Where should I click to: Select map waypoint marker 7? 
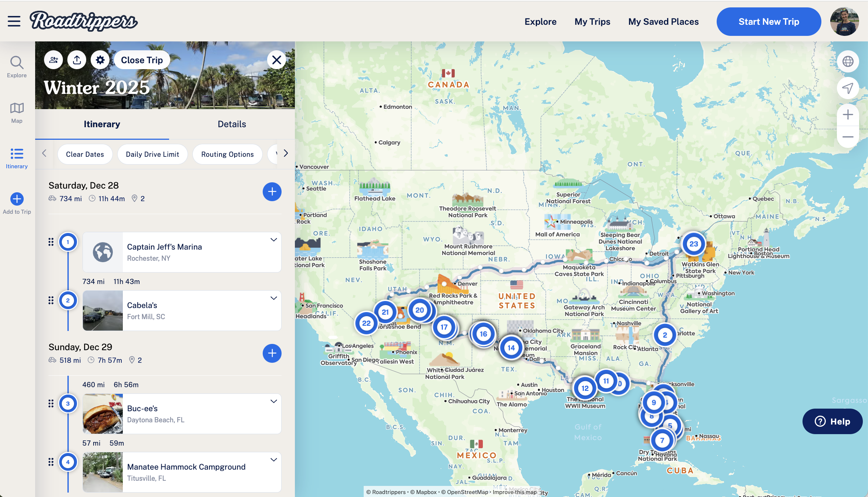662,440
